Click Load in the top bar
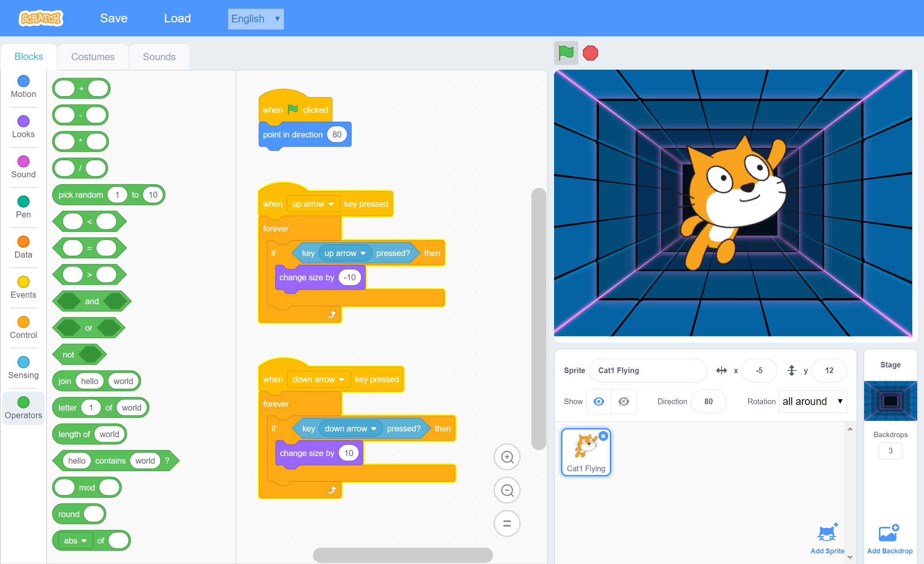The height and width of the screenshot is (564, 924). coord(177,18)
